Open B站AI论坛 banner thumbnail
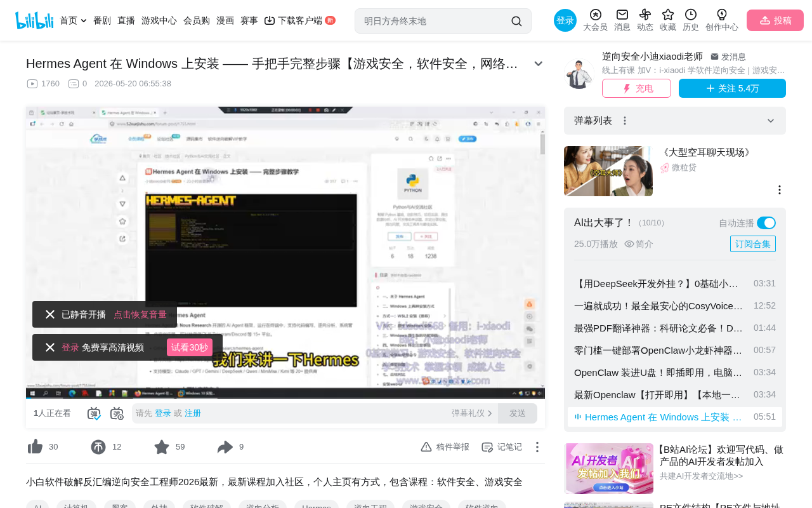This screenshot has height=508, width=812. 609,469
